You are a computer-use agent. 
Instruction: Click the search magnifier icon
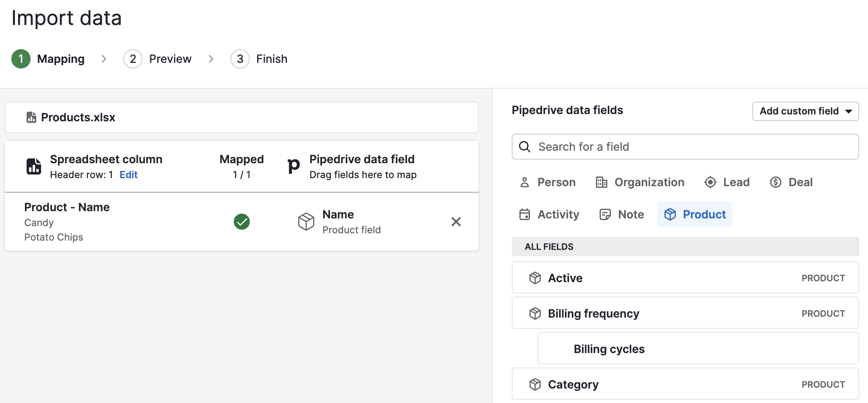(x=525, y=147)
